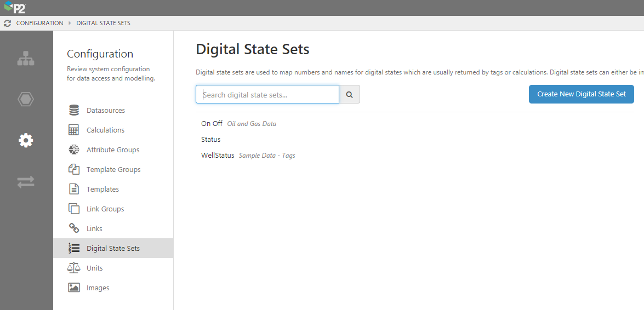Click the Units scales icon
644x310 pixels.
pyautogui.click(x=74, y=268)
